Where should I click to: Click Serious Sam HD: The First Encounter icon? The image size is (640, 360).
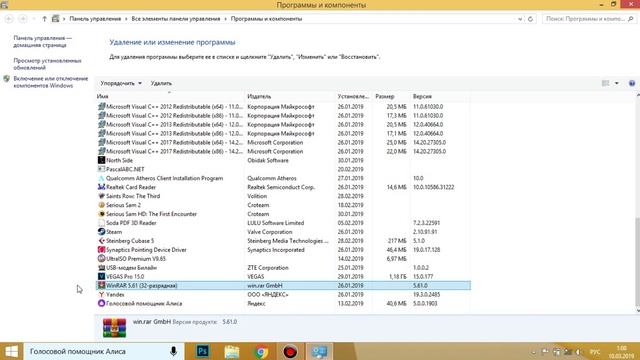pyautogui.click(x=102, y=214)
